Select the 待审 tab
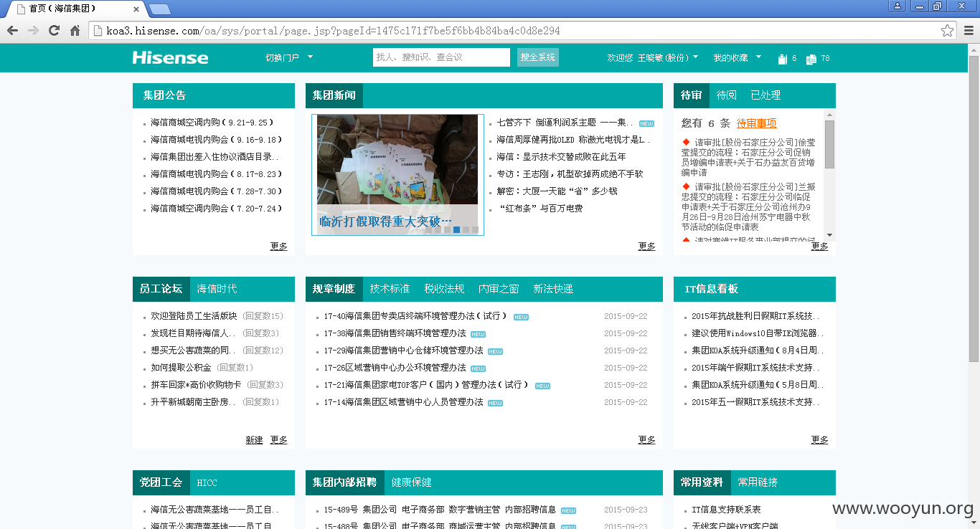The width and height of the screenshot is (980, 529). [x=692, y=95]
